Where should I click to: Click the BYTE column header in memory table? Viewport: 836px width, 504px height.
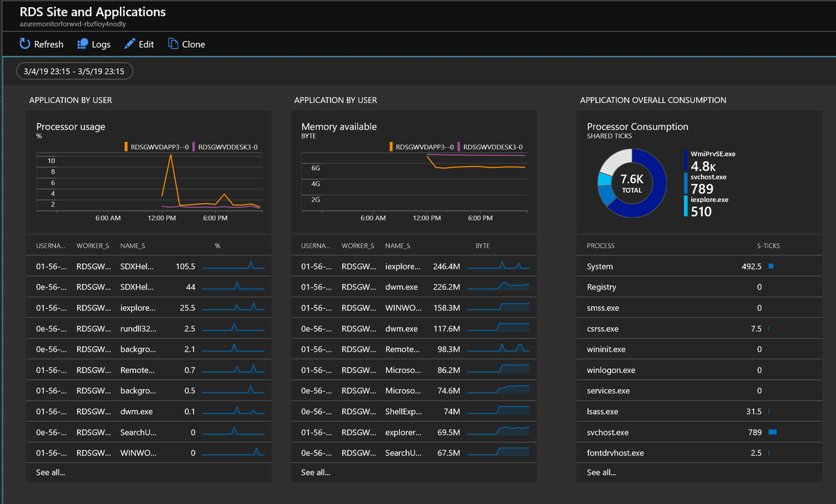pos(483,246)
